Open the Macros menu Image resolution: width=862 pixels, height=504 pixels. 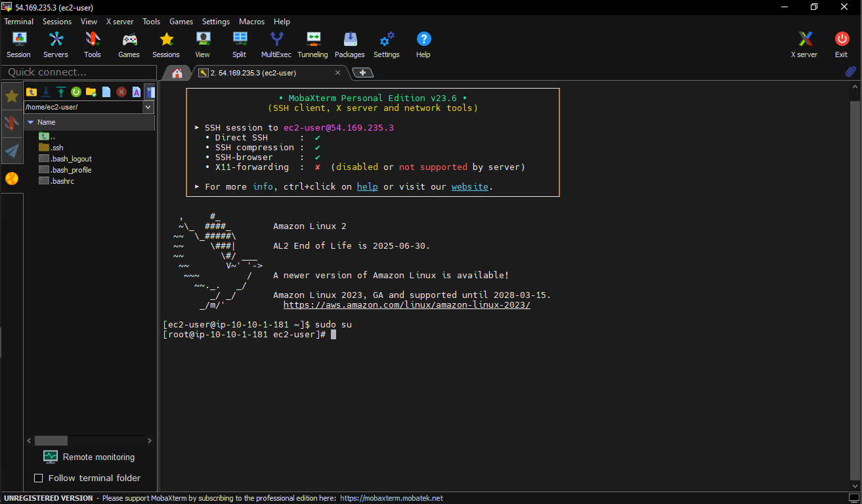[251, 22]
